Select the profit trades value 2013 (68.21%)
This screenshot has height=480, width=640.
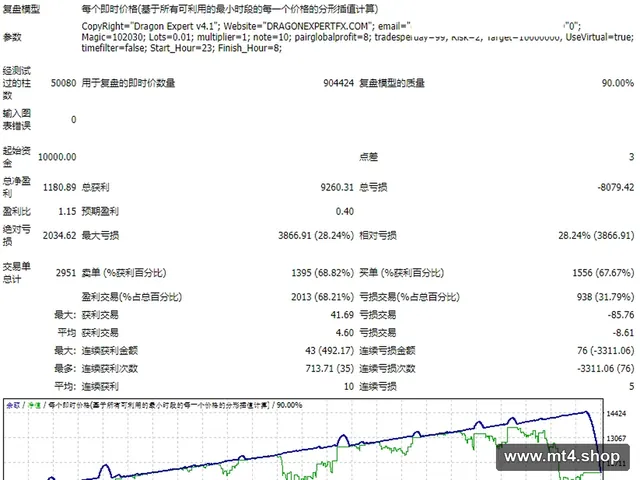point(322,297)
